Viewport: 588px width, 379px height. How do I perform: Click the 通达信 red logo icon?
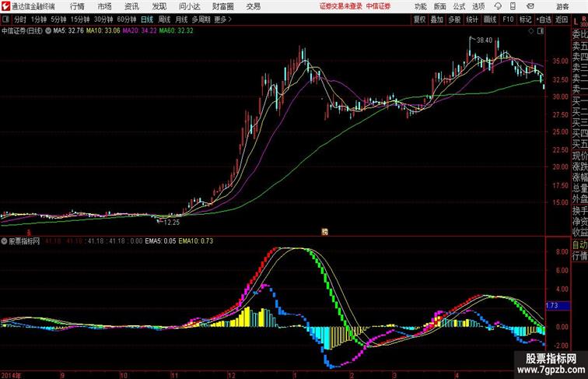(5, 6)
